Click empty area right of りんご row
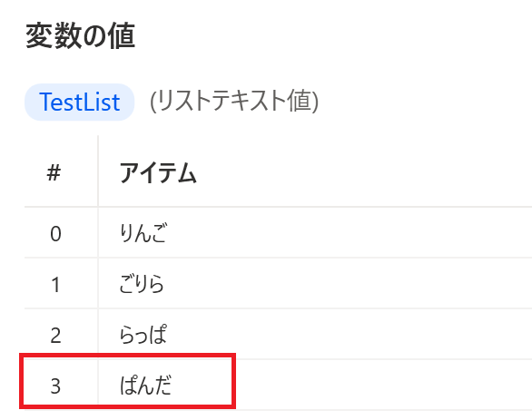The image size is (532, 420). pos(350,232)
